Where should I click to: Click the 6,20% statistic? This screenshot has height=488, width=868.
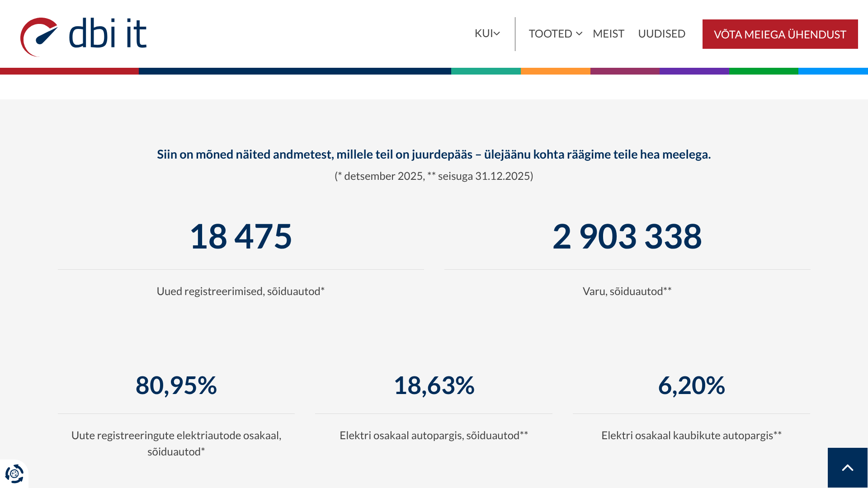pos(691,385)
